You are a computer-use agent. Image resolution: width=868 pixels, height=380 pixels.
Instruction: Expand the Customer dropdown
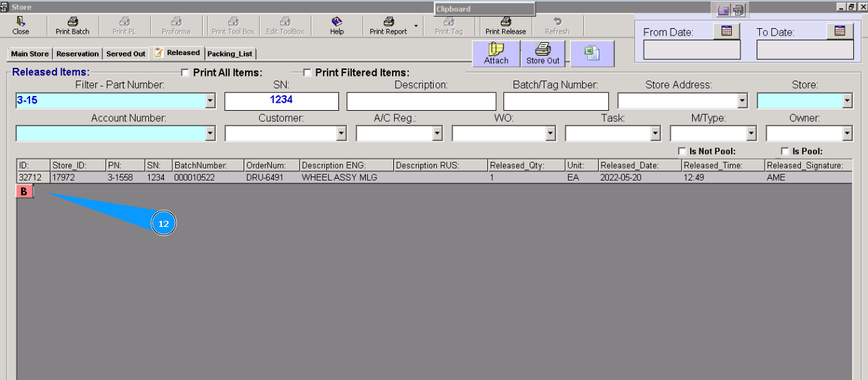341,134
